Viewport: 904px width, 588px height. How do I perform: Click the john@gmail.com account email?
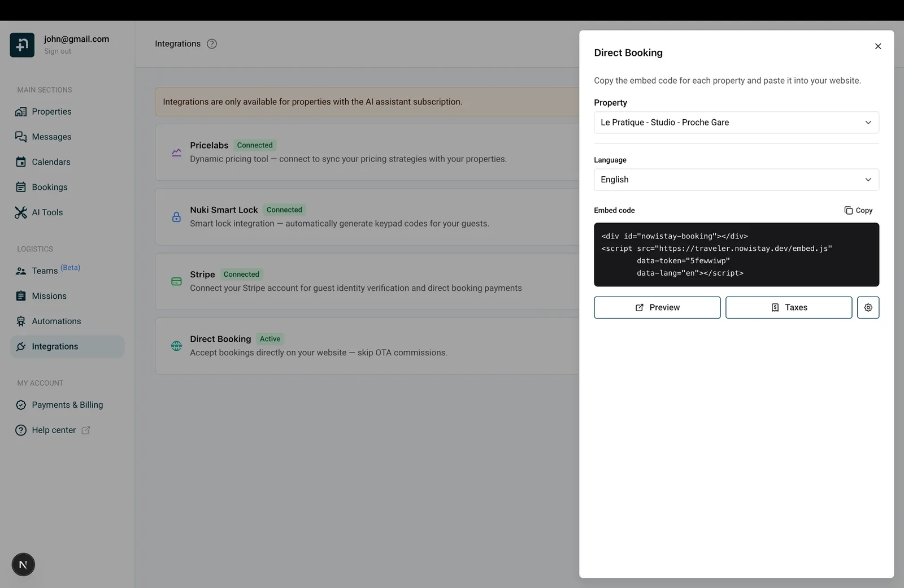(76, 39)
